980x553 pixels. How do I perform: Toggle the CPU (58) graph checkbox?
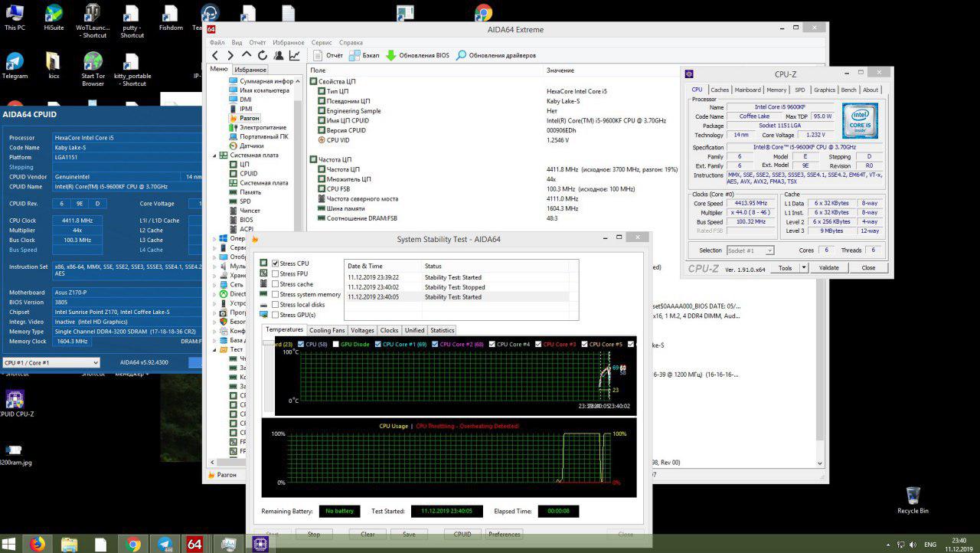coord(300,344)
